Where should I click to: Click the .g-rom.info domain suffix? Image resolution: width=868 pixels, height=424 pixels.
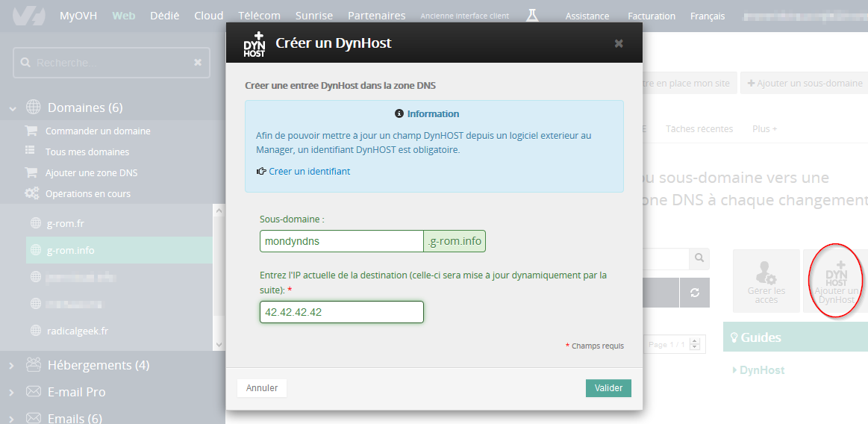(455, 241)
